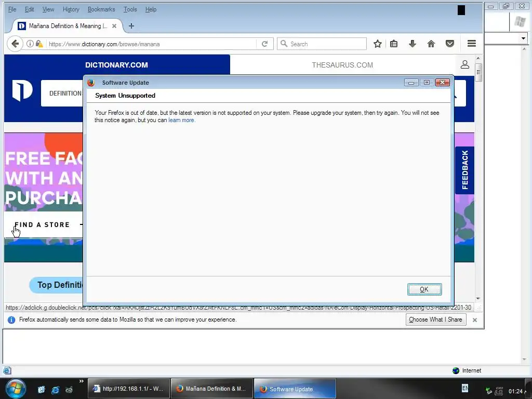Click the Dictionary.com logo

pyautogui.click(x=22, y=91)
